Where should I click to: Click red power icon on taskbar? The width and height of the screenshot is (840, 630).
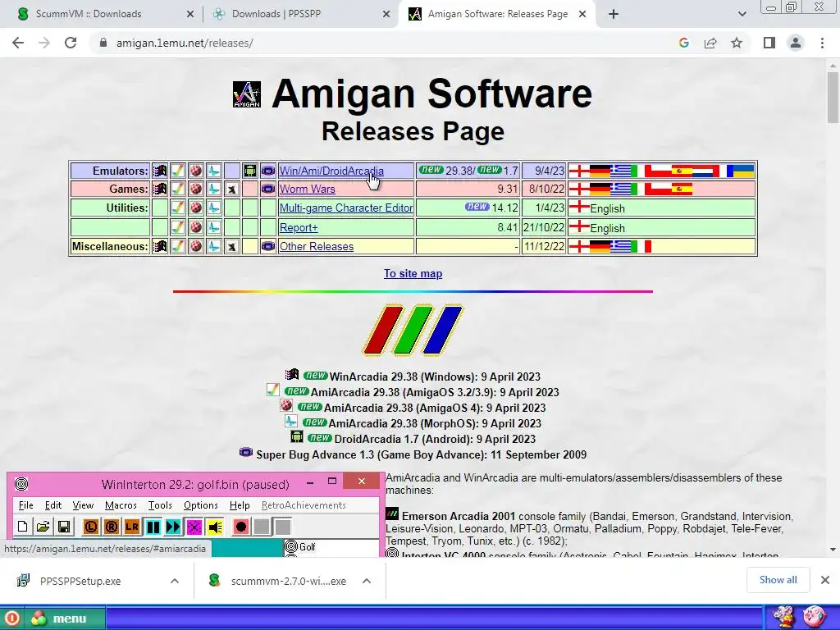coord(11,619)
